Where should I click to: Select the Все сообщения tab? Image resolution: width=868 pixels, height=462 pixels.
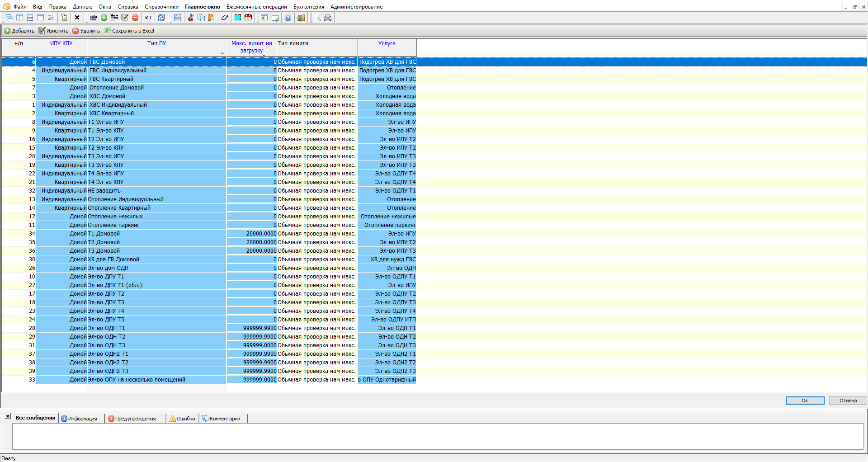click(x=35, y=418)
